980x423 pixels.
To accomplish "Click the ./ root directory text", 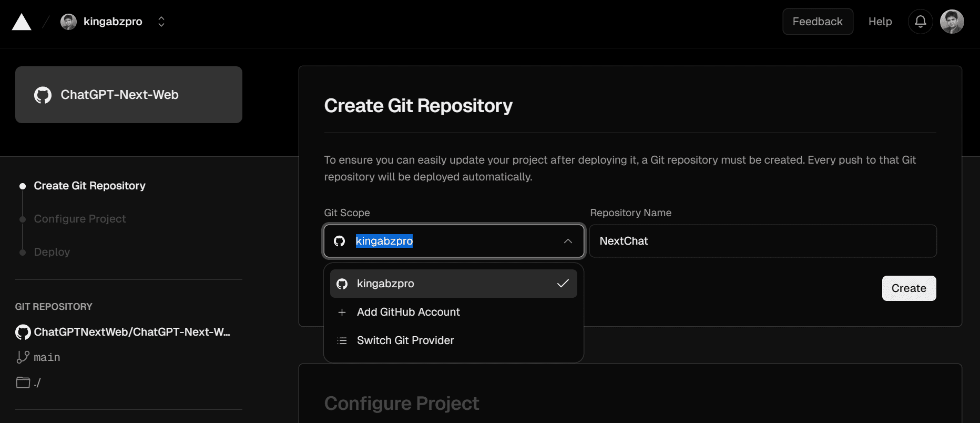I will coord(37,382).
